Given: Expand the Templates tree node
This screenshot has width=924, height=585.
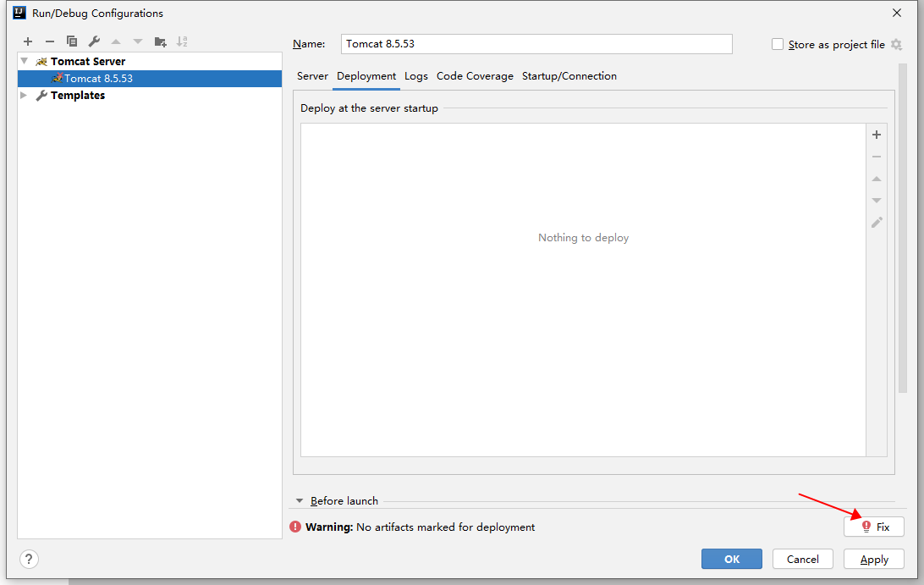Looking at the screenshot, I should click(24, 95).
